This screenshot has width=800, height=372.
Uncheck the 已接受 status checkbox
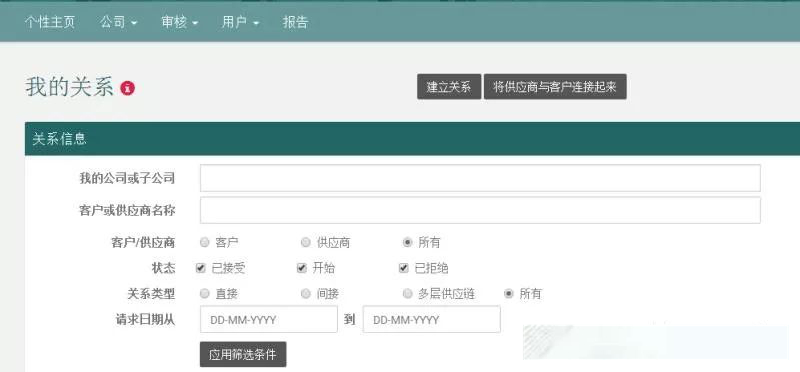click(x=201, y=268)
